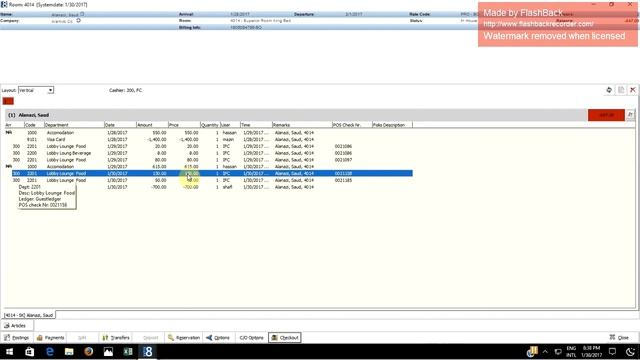The image size is (640, 360).
Task: Click the small icon next to company name
Action: point(78,20)
